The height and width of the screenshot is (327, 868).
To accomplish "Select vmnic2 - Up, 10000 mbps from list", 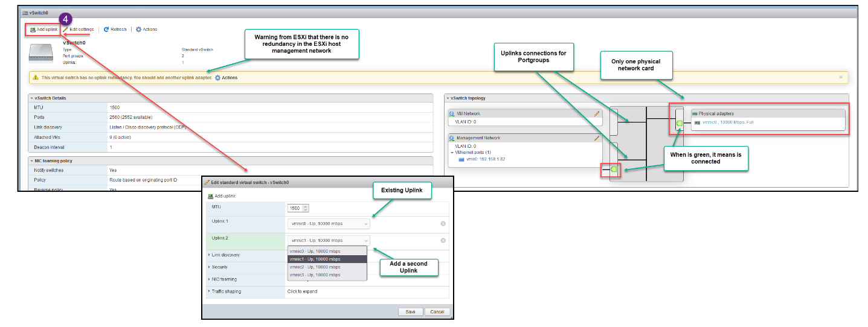I will pyautogui.click(x=327, y=267).
